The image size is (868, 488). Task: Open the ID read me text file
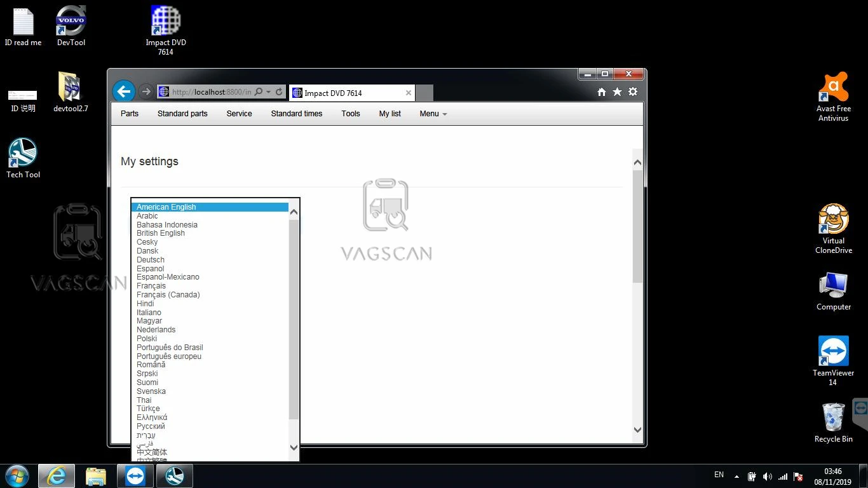tap(23, 25)
